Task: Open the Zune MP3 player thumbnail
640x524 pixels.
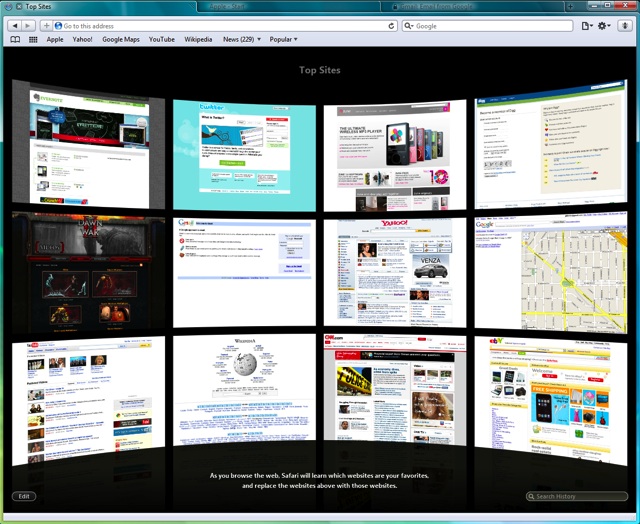Action: click(x=395, y=155)
